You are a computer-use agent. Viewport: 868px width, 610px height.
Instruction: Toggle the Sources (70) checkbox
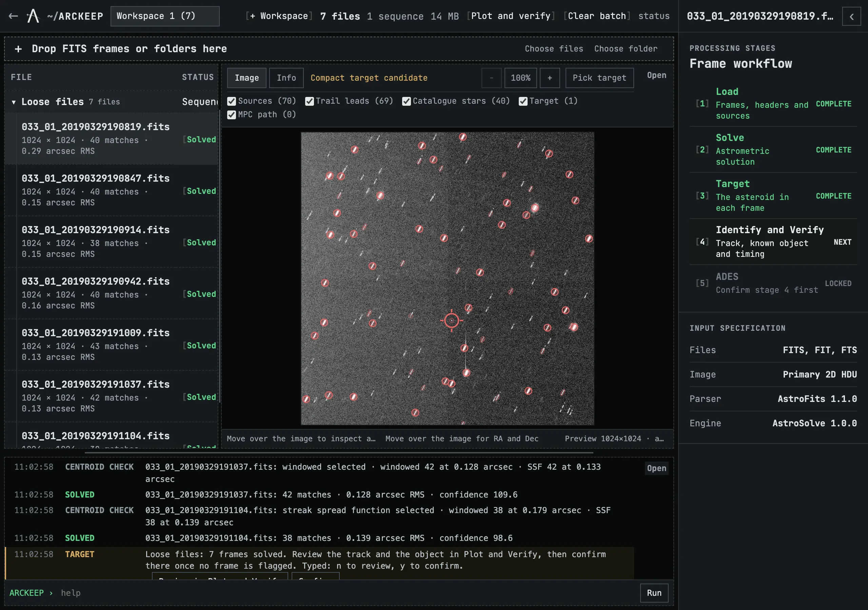pyautogui.click(x=231, y=101)
